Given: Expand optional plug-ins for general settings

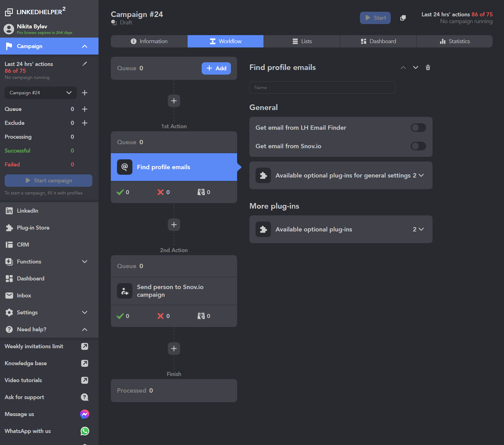Looking at the screenshot, I should pyautogui.click(x=341, y=175).
